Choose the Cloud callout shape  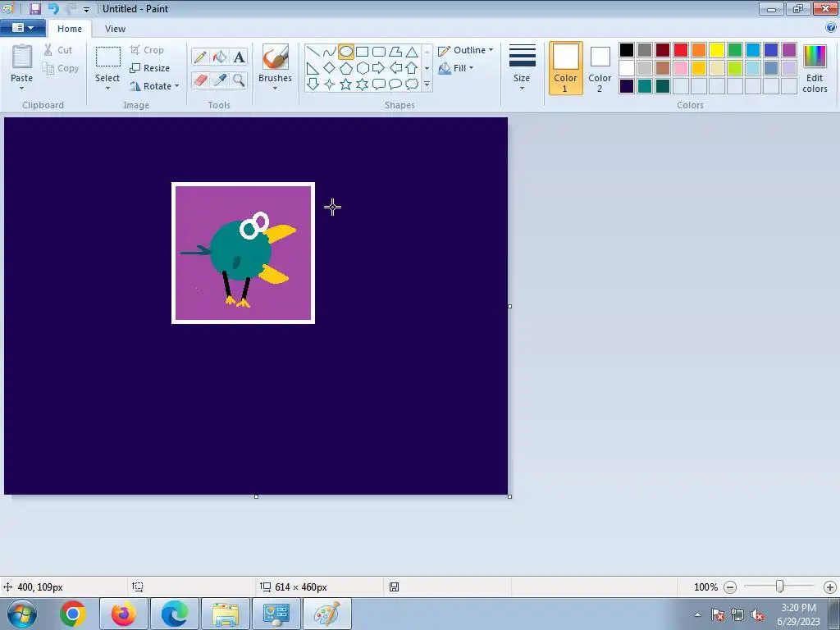tap(412, 84)
